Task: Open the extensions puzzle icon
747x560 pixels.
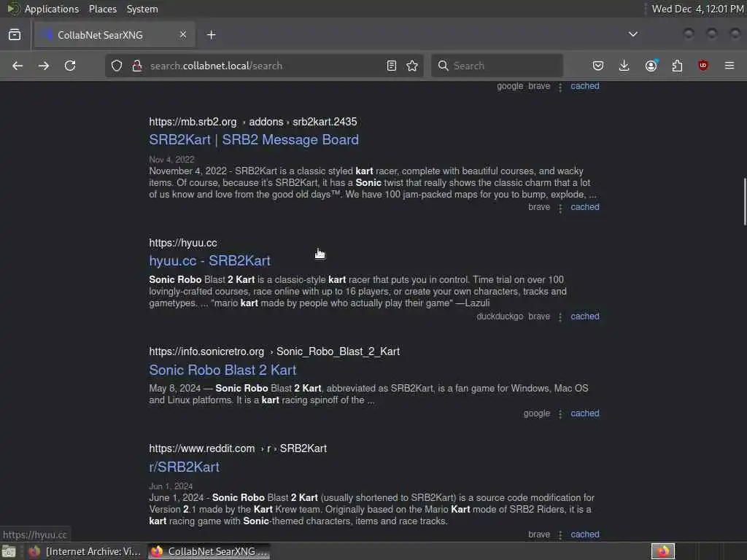Action: pos(677,66)
